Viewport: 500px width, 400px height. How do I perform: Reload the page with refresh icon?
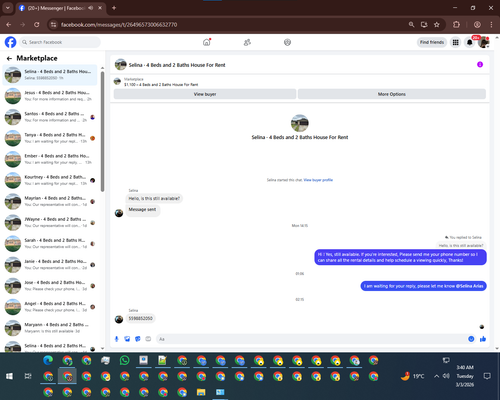37,25
